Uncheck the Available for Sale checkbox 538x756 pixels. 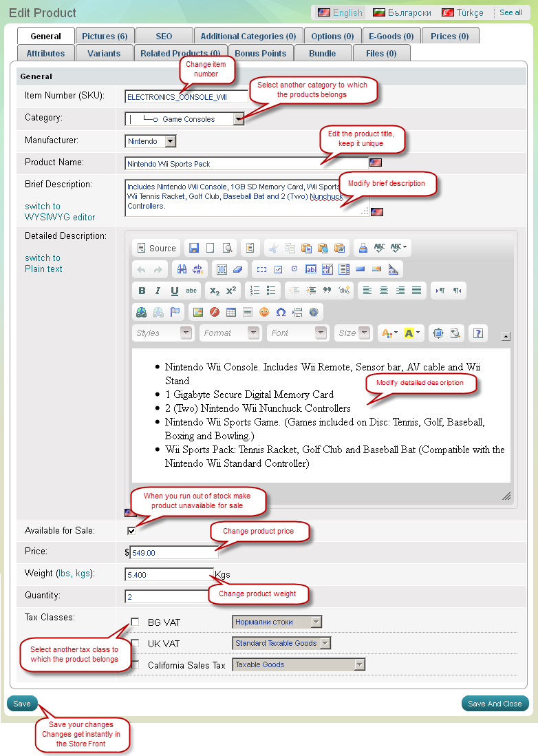tap(131, 531)
